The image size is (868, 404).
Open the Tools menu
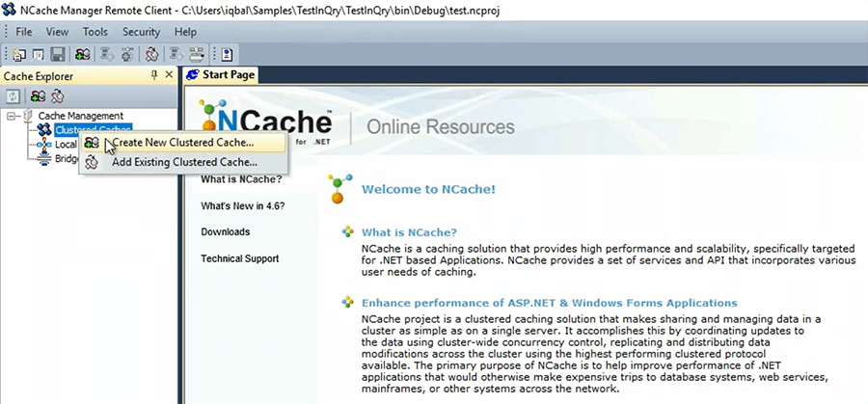coord(95,32)
